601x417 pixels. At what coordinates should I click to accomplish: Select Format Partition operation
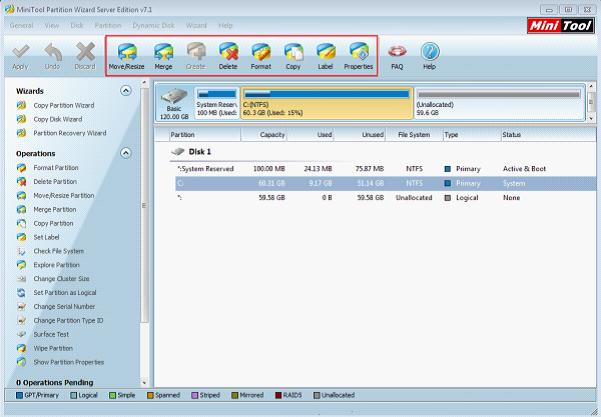(x=56, y=168)
